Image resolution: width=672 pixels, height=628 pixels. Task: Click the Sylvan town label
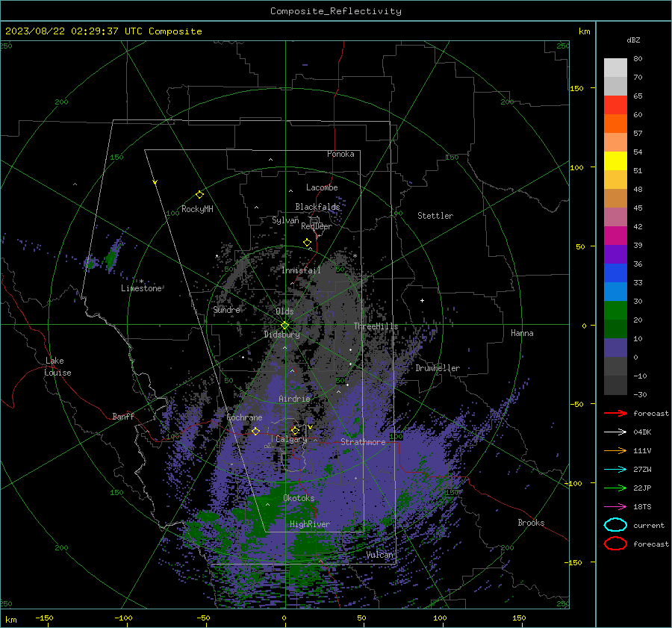(x=285, y=220)
